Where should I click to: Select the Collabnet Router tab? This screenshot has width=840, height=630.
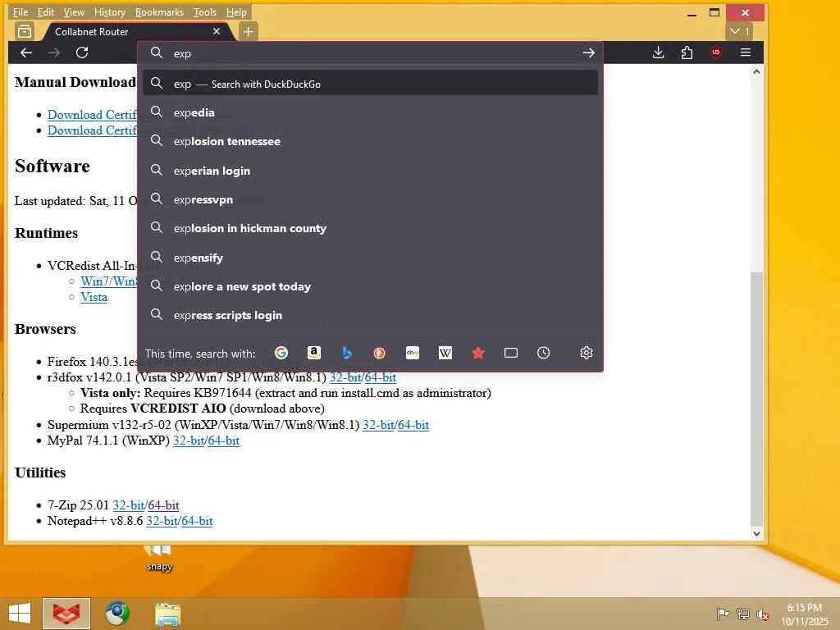pos(137,32)
